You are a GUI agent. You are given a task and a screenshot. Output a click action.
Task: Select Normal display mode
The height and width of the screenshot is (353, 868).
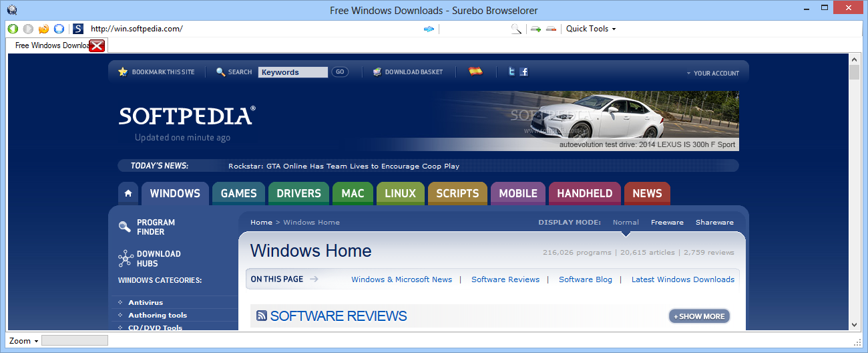click(626, 222)
